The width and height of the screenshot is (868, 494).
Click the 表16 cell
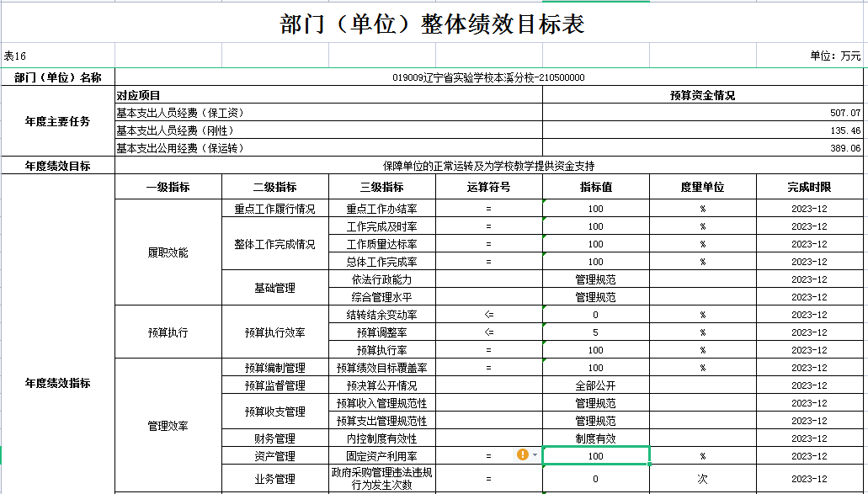[x=57, y=56]
